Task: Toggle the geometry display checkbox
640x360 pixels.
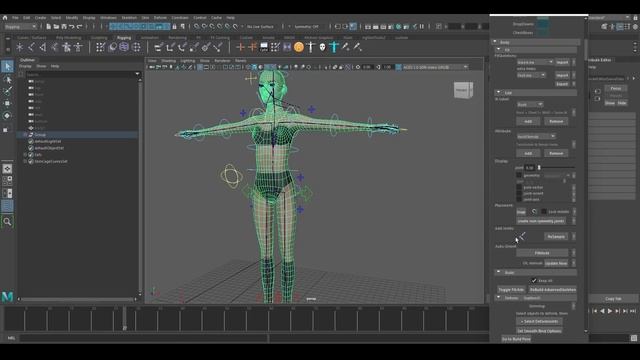Action: coord(519,176)
